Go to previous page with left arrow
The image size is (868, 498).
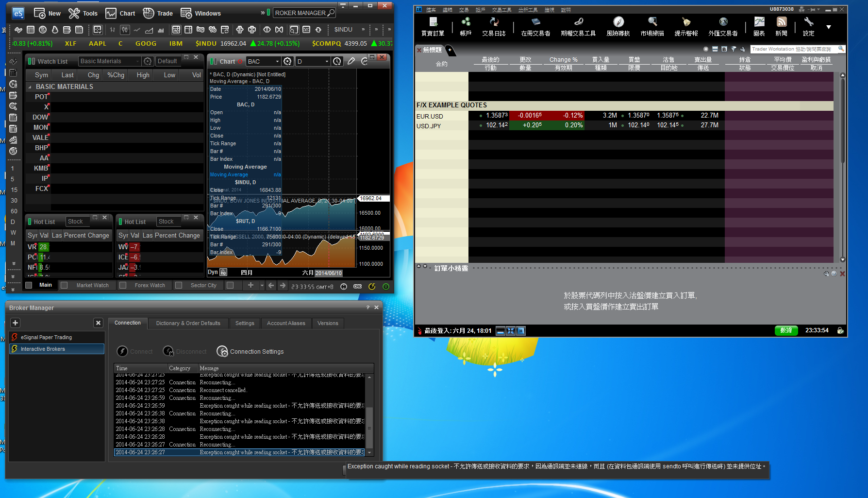click(x=271, y=286)
